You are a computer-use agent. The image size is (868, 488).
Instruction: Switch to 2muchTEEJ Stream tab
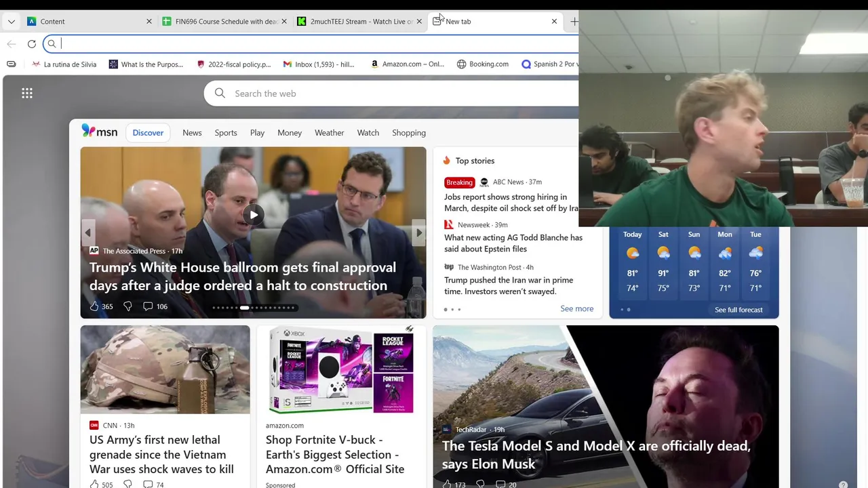pyautogui.click(x=360, y=22)
